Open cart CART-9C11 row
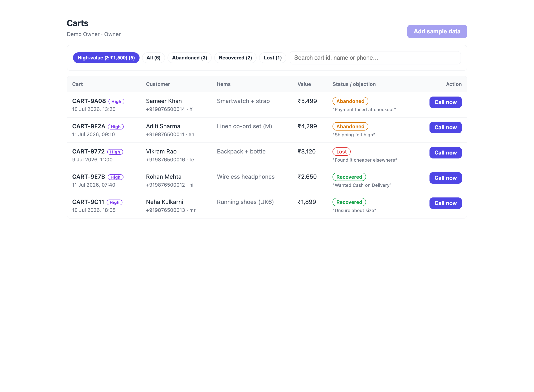Viewport: 534px width, 392px height. click(267, 206)
